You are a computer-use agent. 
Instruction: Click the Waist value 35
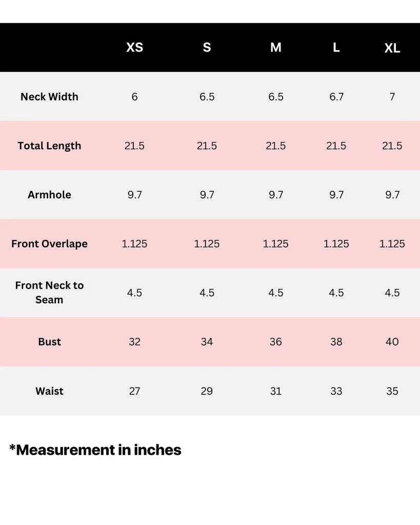pyautogui.click(x=392, y=391)
